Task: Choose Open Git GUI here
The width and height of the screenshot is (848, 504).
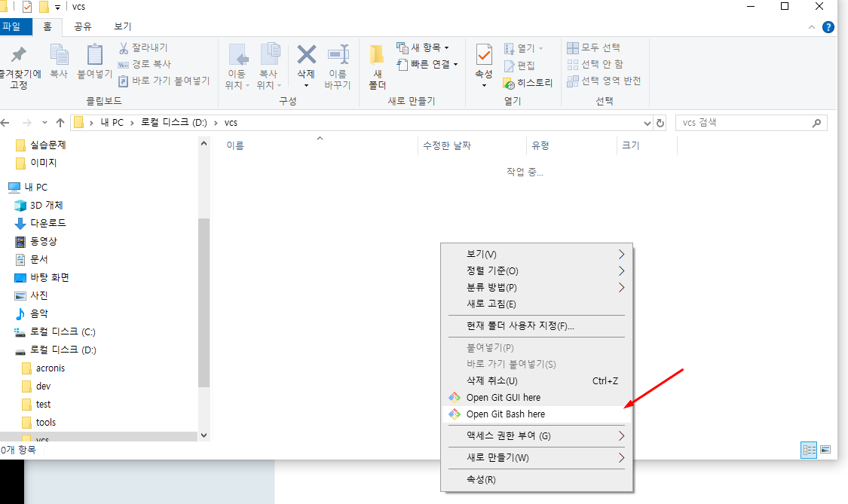Action: 537,398
